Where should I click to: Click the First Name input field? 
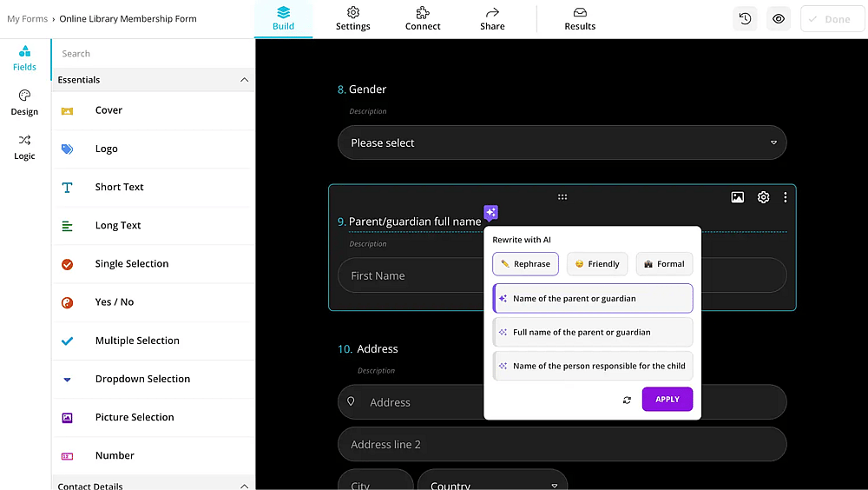[411, 275]
